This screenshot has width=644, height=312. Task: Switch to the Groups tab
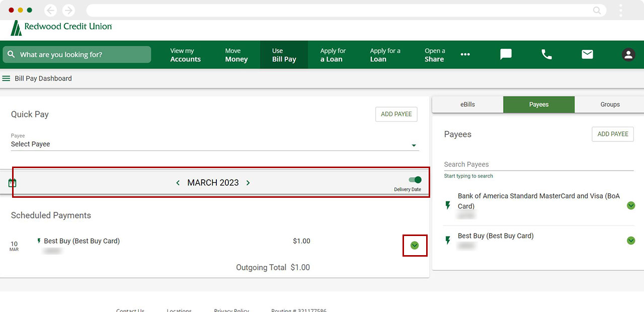click(x=610, y=104)
